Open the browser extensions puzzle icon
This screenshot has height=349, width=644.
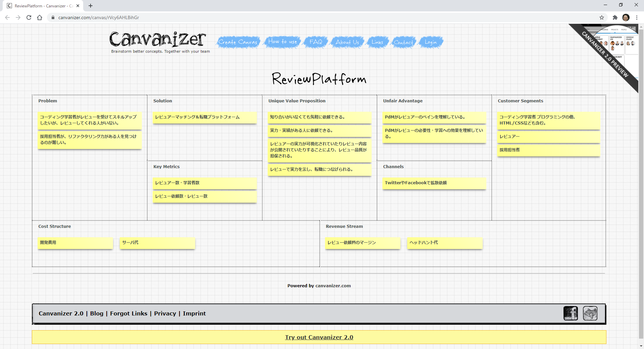click(x=615, y=17)
